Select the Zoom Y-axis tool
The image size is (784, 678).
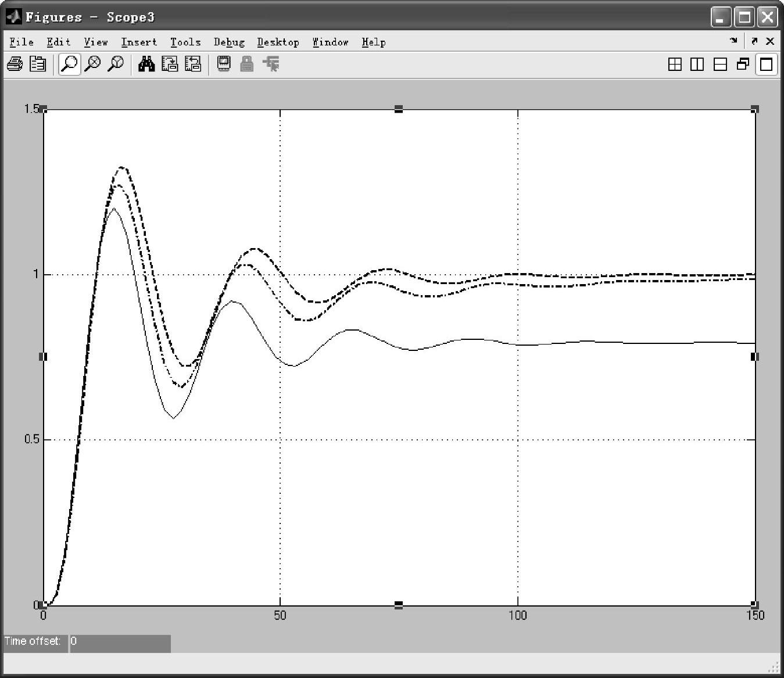tap(116, 64)
